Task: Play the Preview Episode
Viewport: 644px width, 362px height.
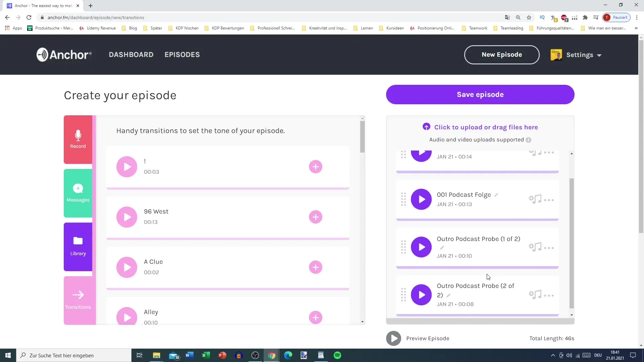Action: tap(393, 339)
